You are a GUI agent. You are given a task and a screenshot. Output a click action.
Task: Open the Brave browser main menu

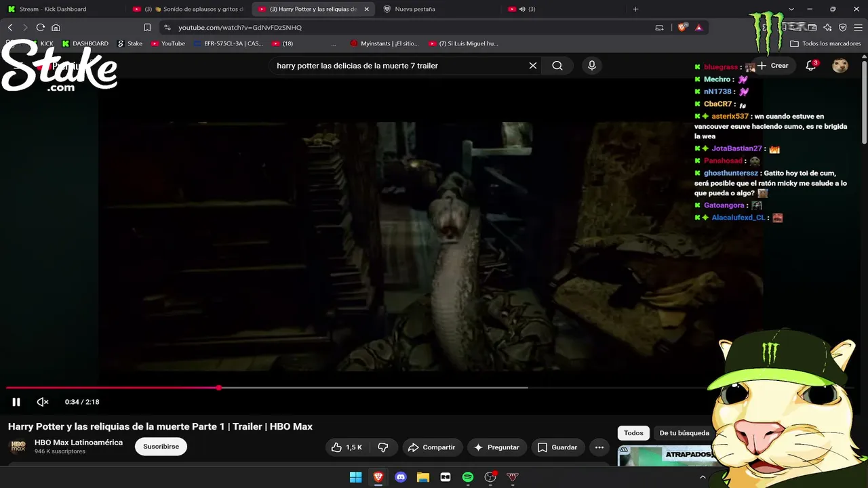[x=858, y=28]
